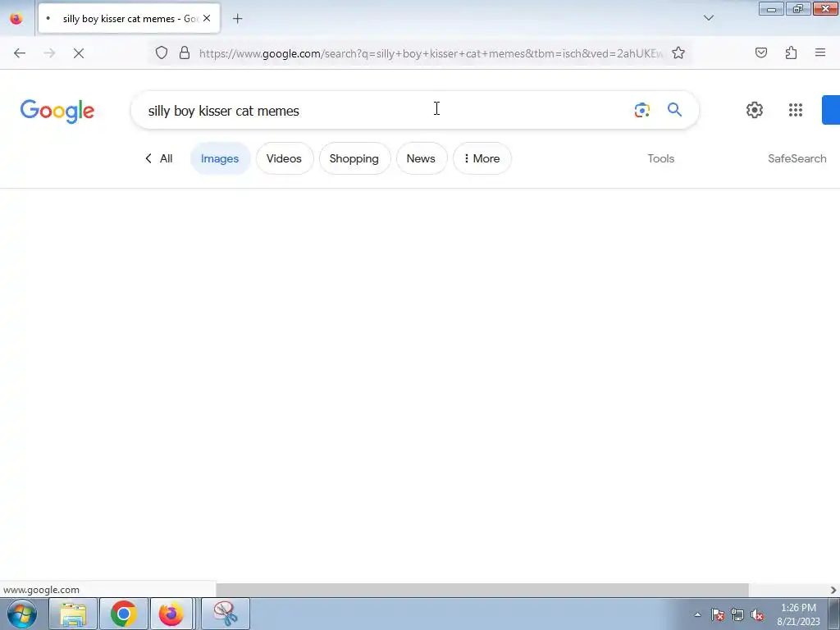Select Firefox taskbar button
This screenshot has width=840, height=630.
pyautogui.click(x=172, y=614)
